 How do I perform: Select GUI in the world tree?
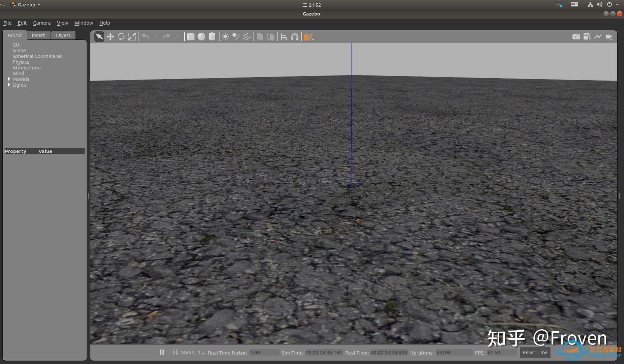(17, 45)
